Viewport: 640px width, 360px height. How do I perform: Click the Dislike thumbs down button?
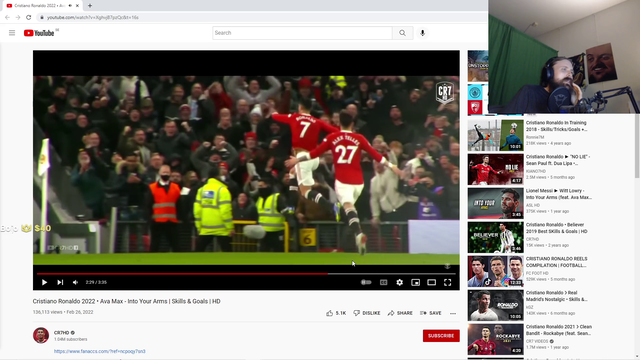pyautogui.click(x=367, y=313)
